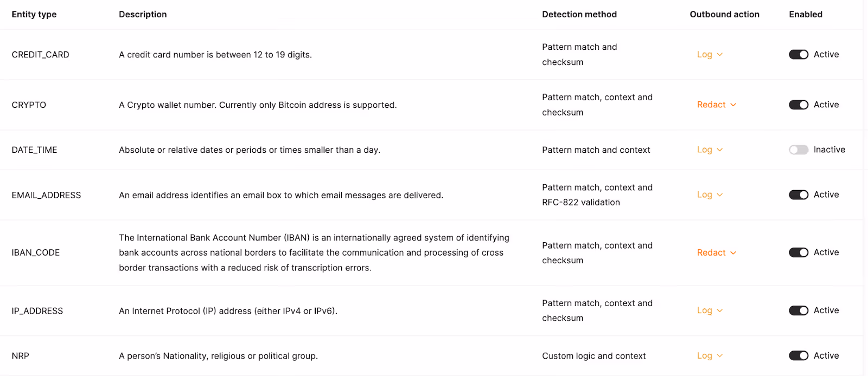Toggle EMAIL_ADDRESS detection off
Screen dimensions: 868x376
(799, 195)
